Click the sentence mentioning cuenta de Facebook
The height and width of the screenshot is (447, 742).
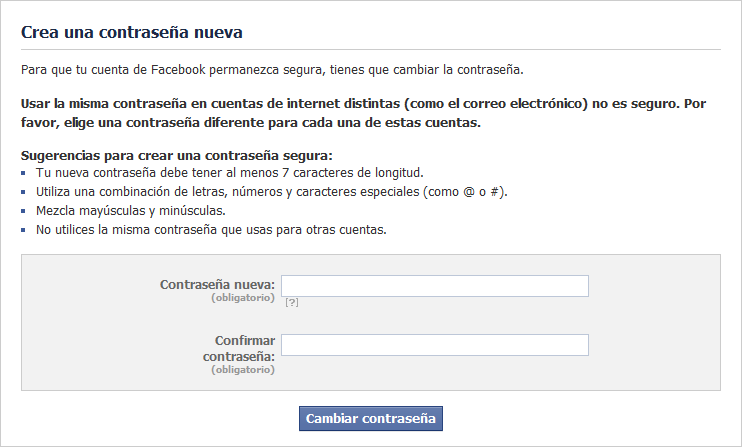272,70
